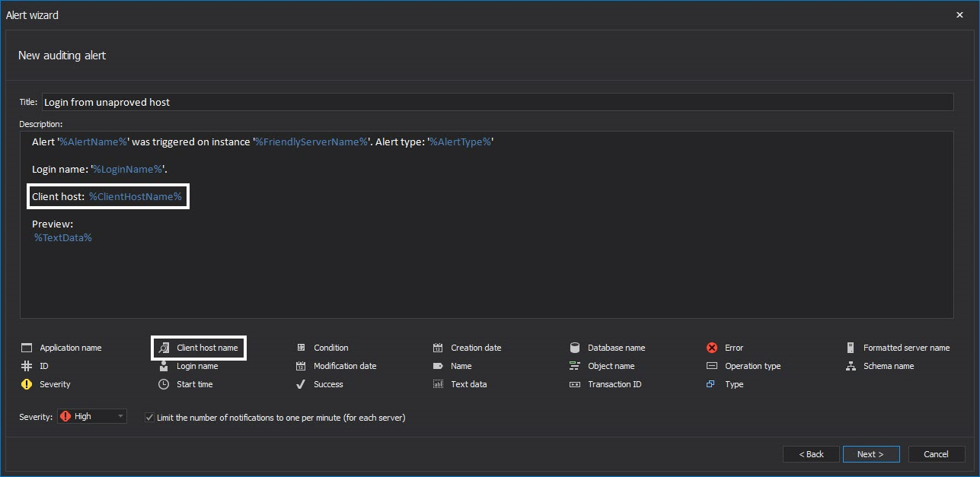Viewport: 980px width, 477px height.
Task: Click the red Error icon
Action: click(x=712, y=348)
